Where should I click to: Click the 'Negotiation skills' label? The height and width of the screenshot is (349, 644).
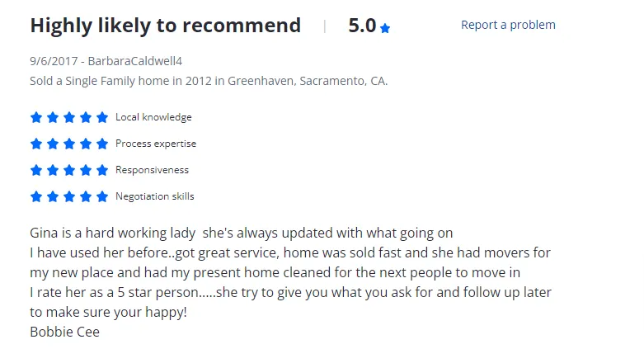tap(155, 196)
